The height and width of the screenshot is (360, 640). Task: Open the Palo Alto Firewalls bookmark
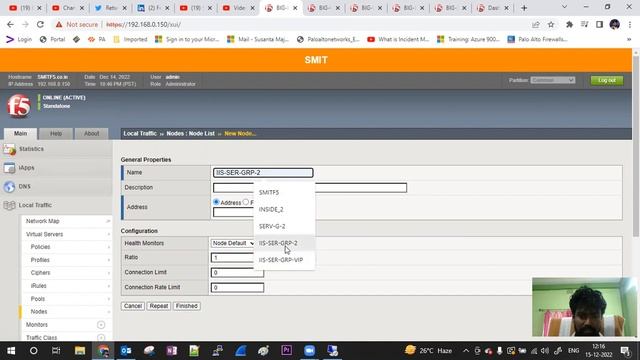537,39
